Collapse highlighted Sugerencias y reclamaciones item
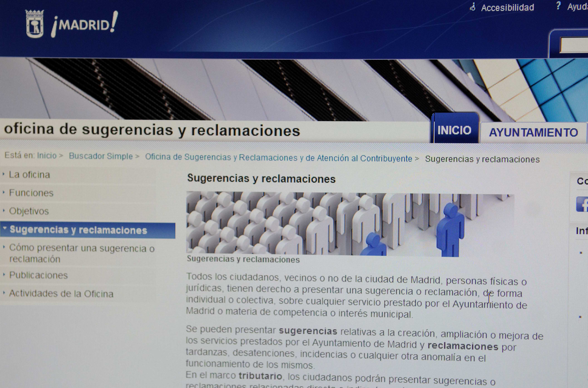Screen dimensions: 588x388 tap(78, 230)
